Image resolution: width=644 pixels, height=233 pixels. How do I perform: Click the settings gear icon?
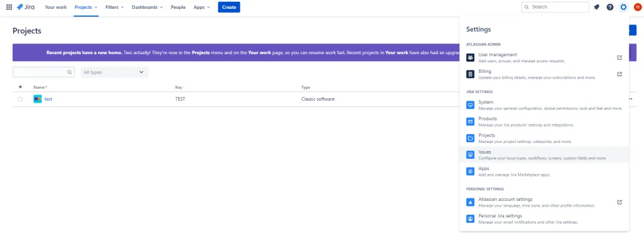624,7
